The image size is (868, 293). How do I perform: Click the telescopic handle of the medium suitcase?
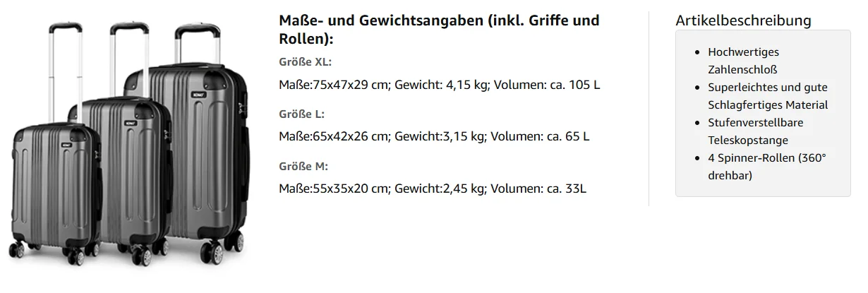tap(131, 60)
